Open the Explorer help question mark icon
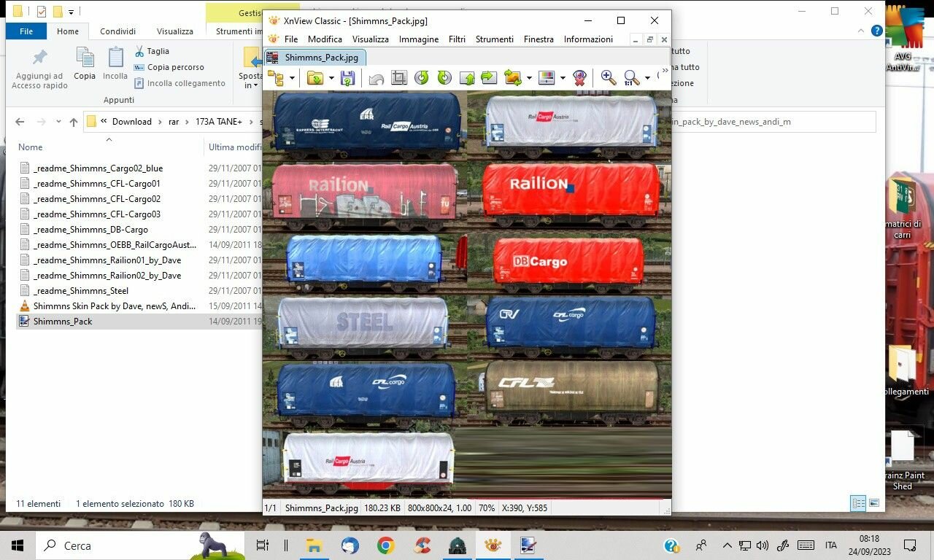This screenshot has width=934, height=560. pos(877,31)
